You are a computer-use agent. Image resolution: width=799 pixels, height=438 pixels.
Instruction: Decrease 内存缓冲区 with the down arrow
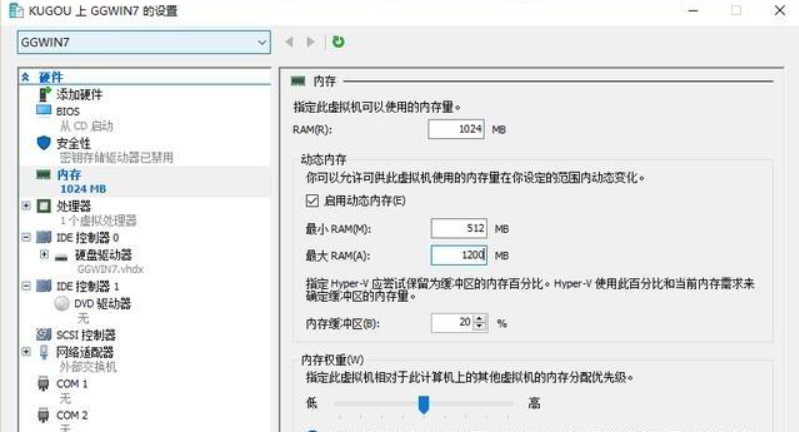point(480,327)
